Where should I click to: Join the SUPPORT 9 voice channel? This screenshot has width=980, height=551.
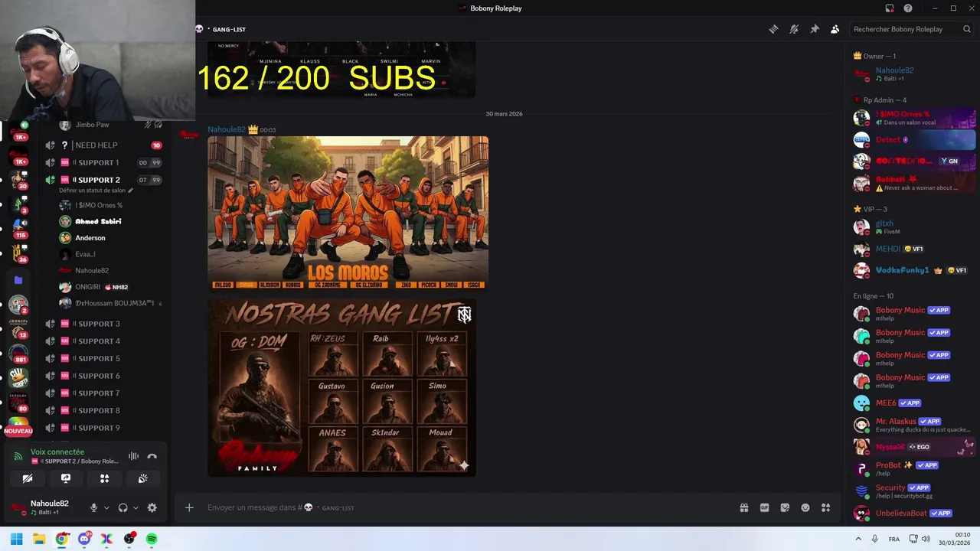click(103, 428)
